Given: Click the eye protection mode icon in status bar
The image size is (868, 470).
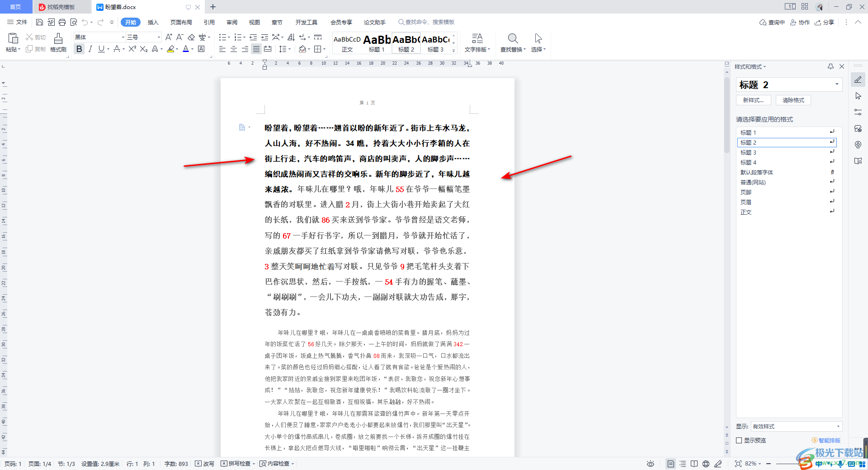Looking at the screenshot, I should point(651,464).
